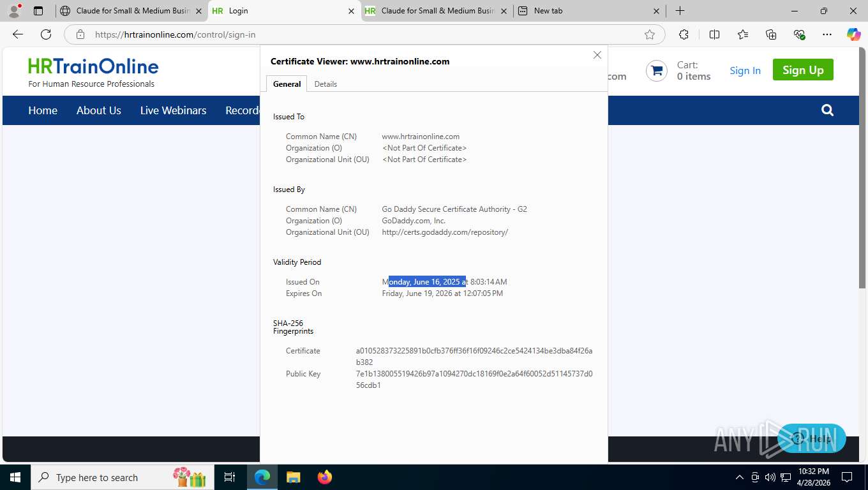Click the Expires On date value

(x=442, y=293)
